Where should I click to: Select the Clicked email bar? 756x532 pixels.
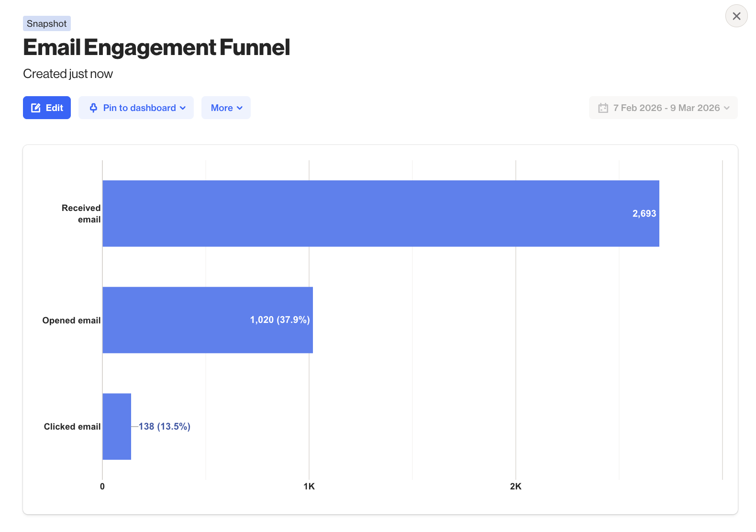coord(117,426)
